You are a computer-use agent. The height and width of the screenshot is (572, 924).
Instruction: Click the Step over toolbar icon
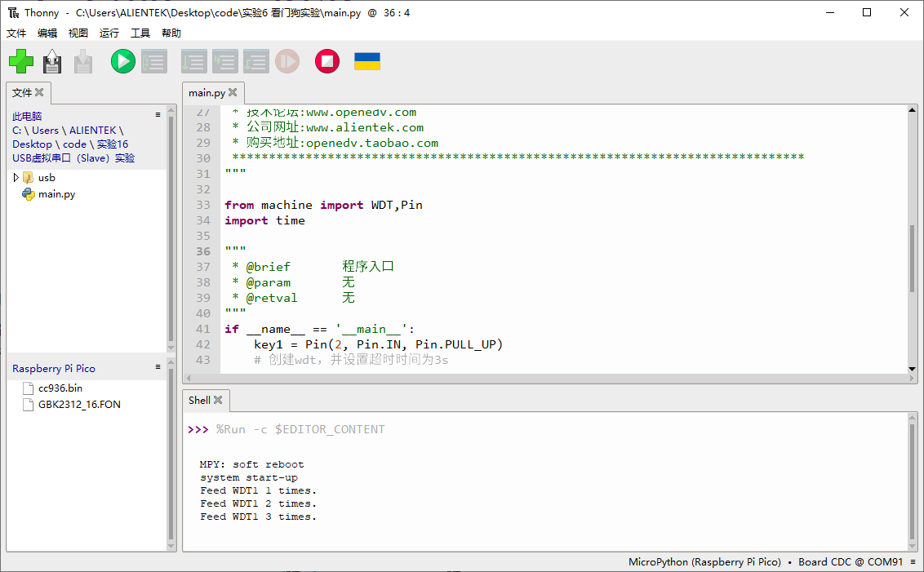[x=194, y=61]
